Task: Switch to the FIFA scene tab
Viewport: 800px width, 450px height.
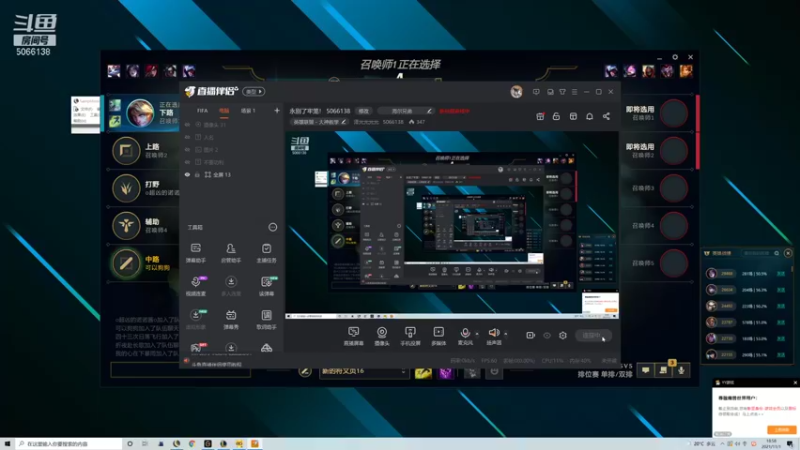Action: (x=203, y=111)
